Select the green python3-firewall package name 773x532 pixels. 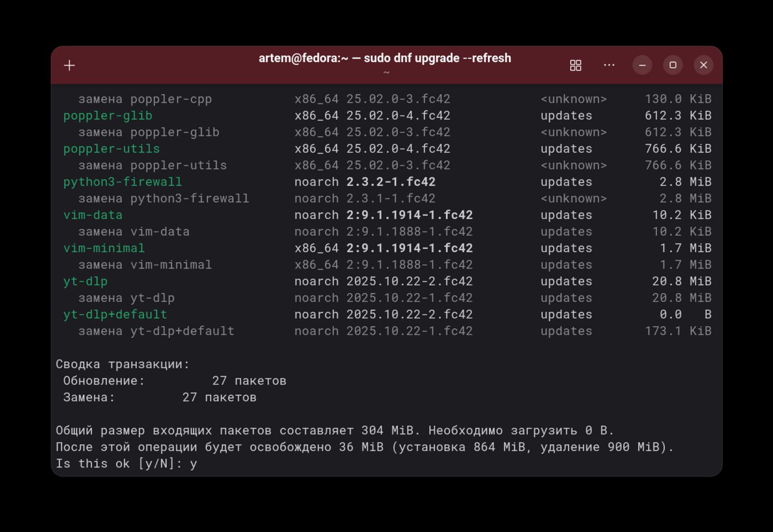tap(123, 182)
